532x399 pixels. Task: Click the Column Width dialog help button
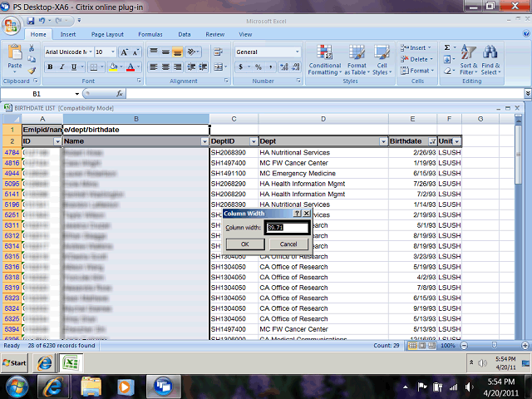[x=297, y=213]
